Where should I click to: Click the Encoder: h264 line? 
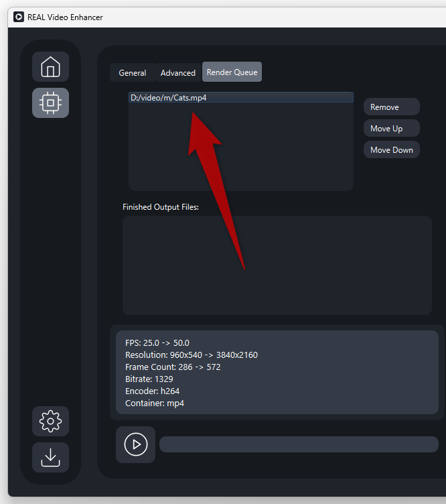pyautogui.click(x=152, y=391)
